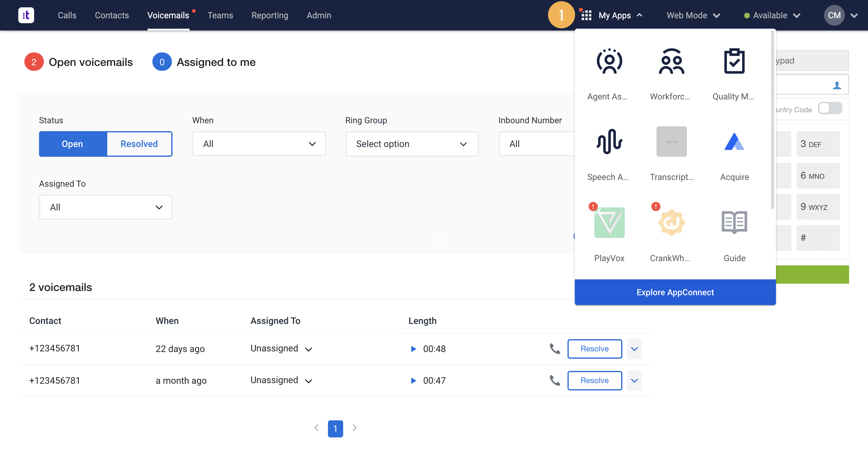Open the PlayVox app icon
Image resolution: width=868 pixels, height=474 pixels.
[x=609, y=222]
